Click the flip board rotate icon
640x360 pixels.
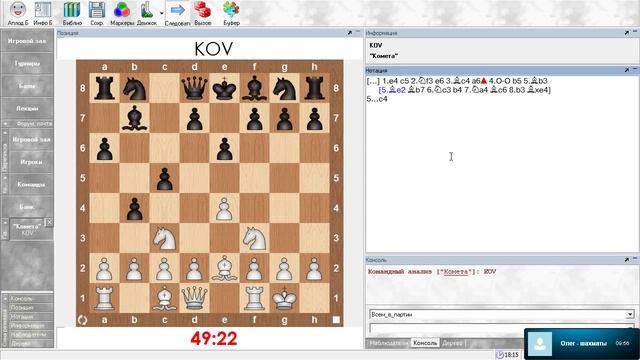coord(82,320)
